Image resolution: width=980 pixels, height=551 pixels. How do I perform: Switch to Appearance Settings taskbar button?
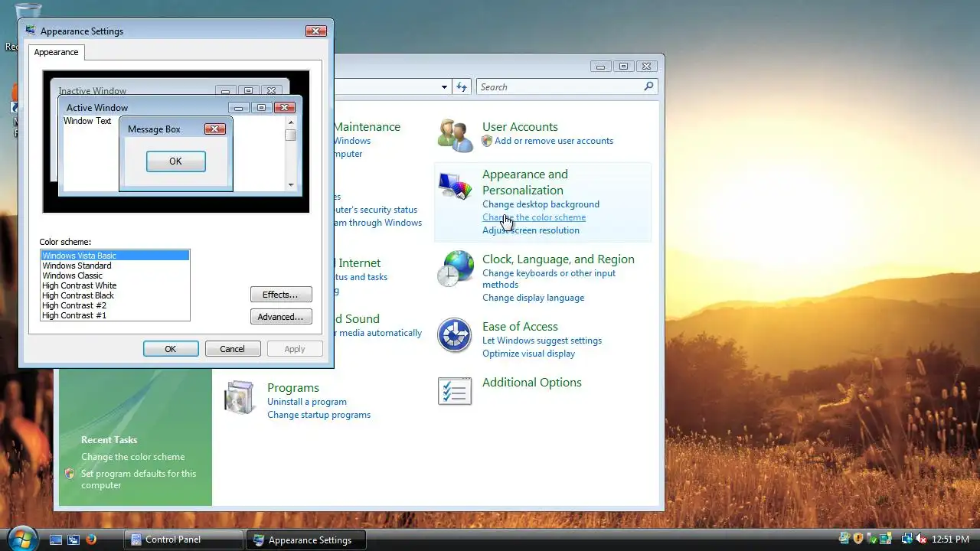click(x=306, y=540)
